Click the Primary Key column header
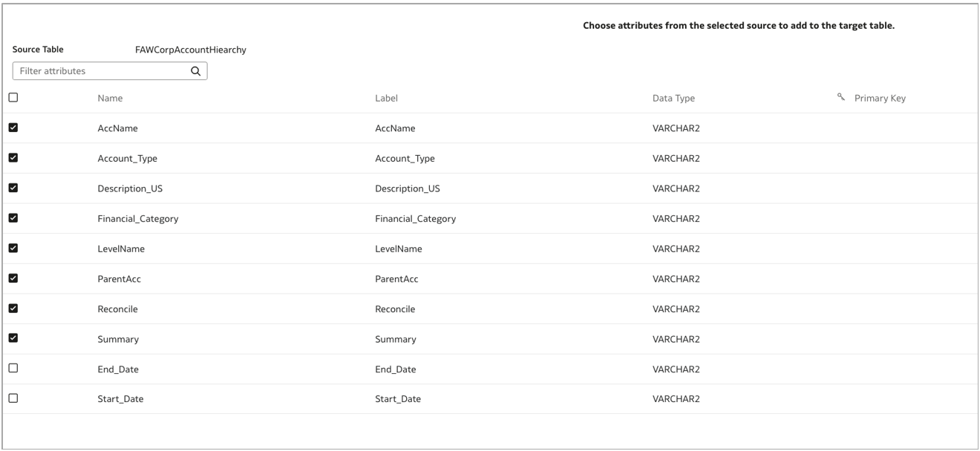This screenshot has height=451, width=980. pos(879,97)
